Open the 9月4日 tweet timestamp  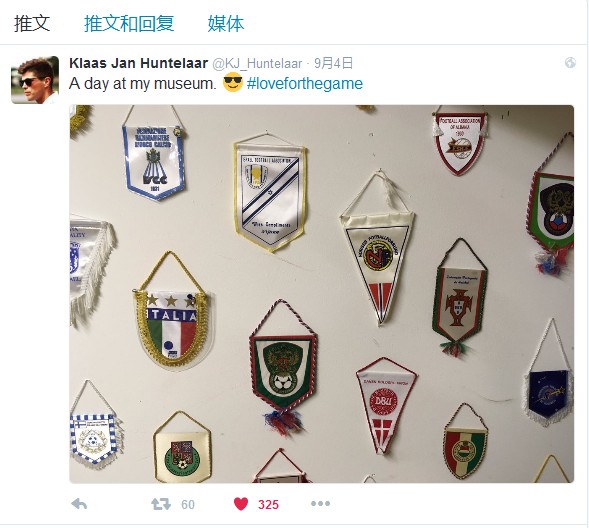(334, 63)
